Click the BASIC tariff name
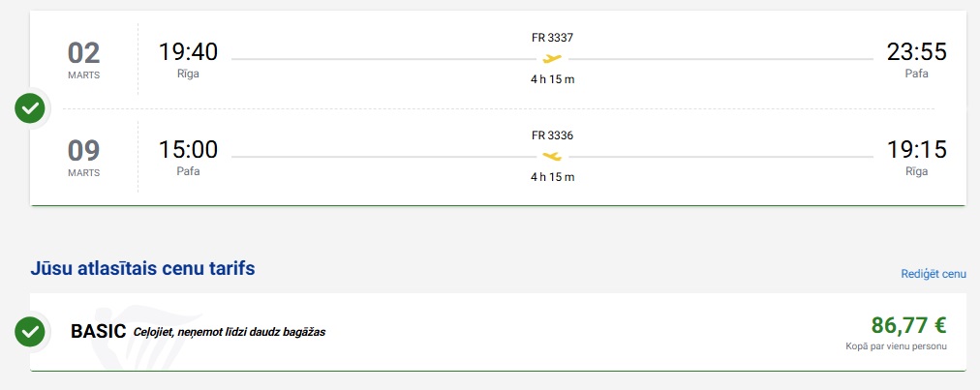 (x=98, y=331)
